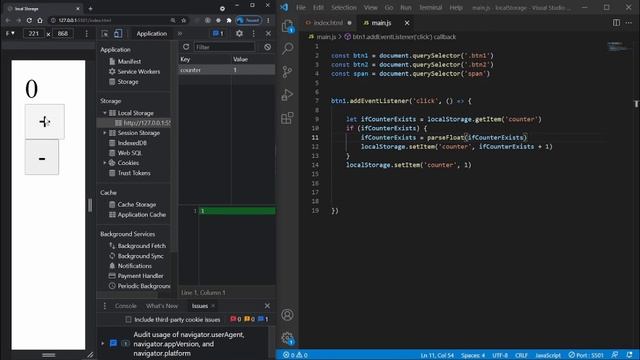
Task: Refresh the local storage table
Action: pos(186,47)
